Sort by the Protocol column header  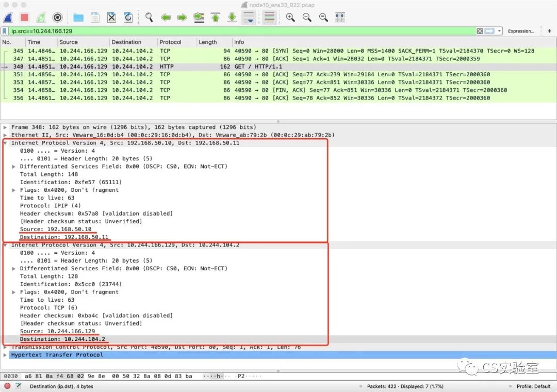point(176,42)
